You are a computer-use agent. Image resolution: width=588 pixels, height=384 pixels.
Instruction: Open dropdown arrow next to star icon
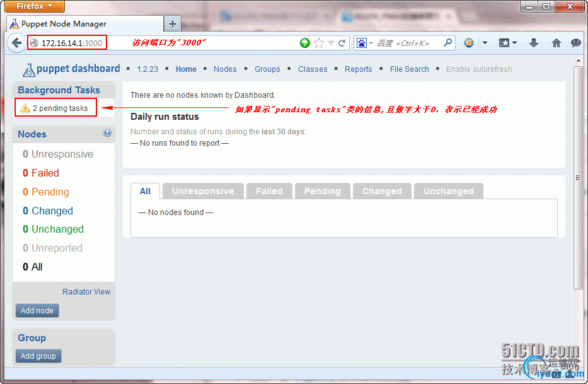coord(485,43)
